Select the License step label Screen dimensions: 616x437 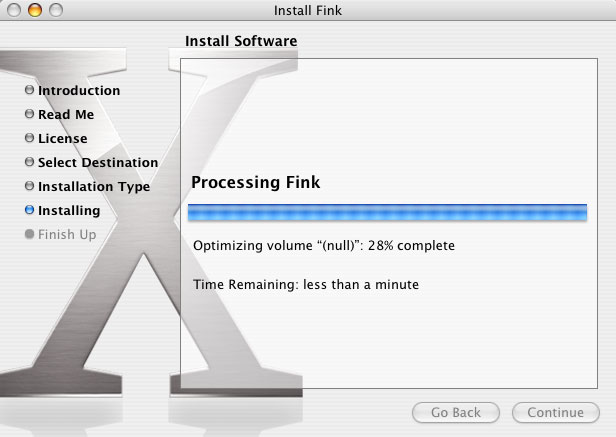[62, 138]
